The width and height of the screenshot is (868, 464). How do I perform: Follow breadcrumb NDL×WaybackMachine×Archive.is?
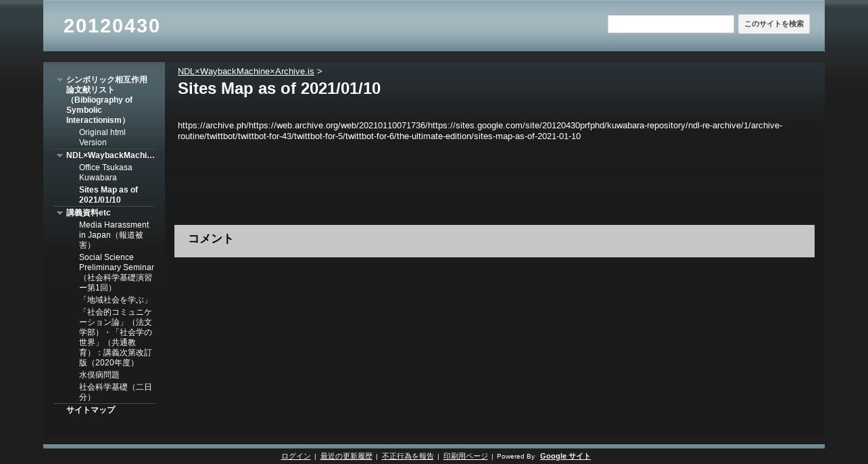pos(246,72)
